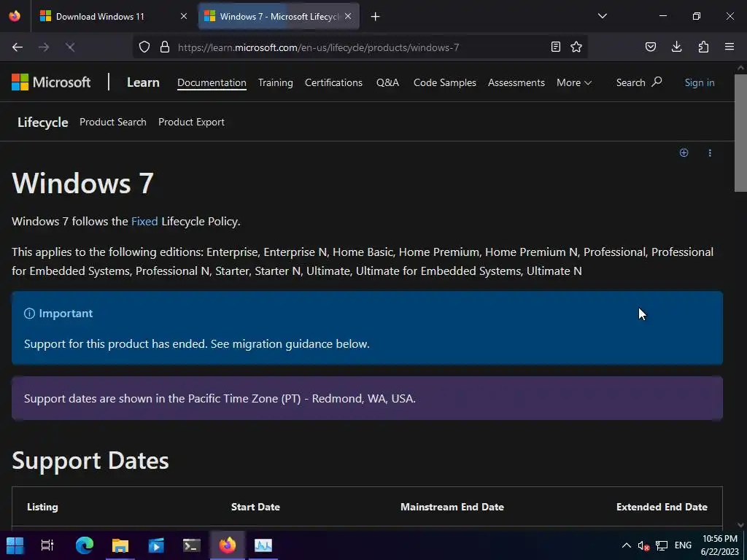This screenshot has width=747, height=560.
Task: Click the network tray icon
Action: point(661,545)
